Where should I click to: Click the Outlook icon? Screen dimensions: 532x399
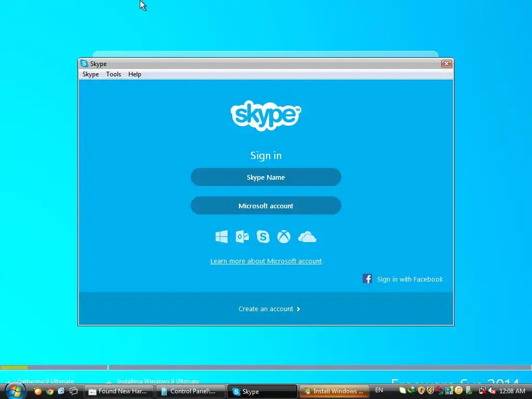pos(242,237)
